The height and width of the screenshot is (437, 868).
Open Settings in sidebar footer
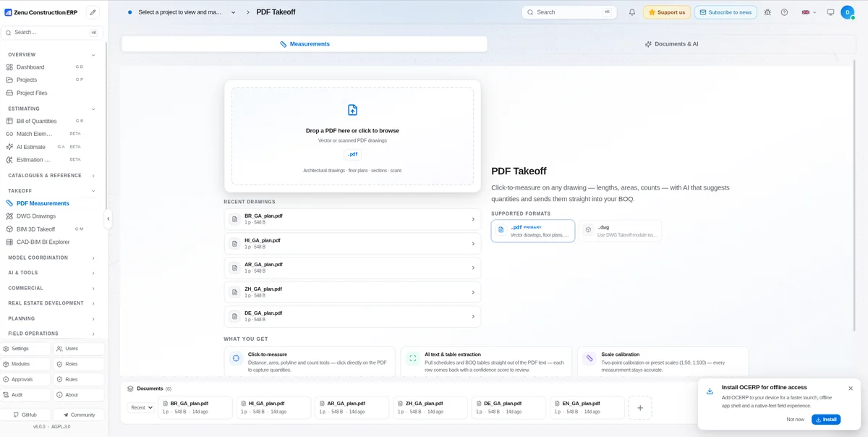coord(26,349)
